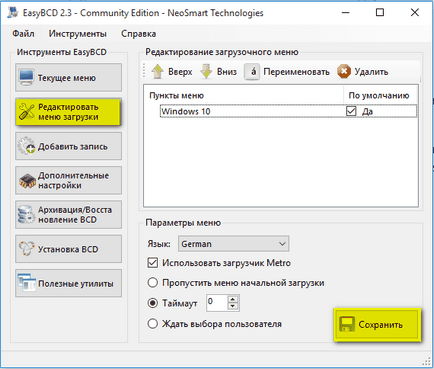This screenshot has width=434, height=369.
Task: Click the toolbar grip handle beside Вверх
Action: pyautogui.click(x=144, y=71)
